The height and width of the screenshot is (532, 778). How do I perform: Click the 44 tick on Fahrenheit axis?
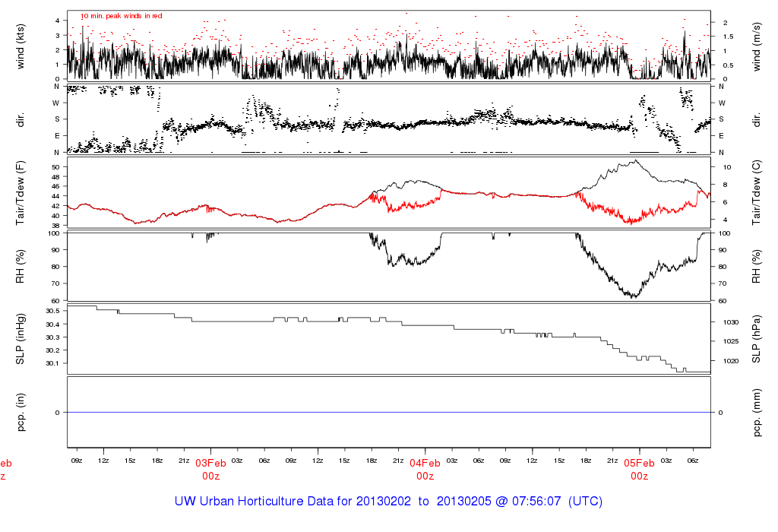tap(55, 197)
